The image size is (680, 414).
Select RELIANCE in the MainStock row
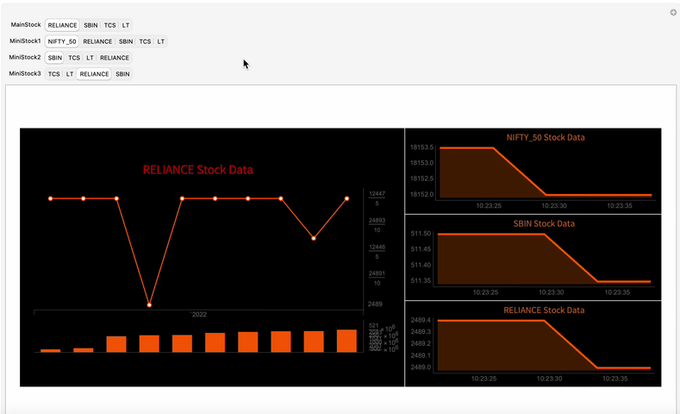(62, 24)
